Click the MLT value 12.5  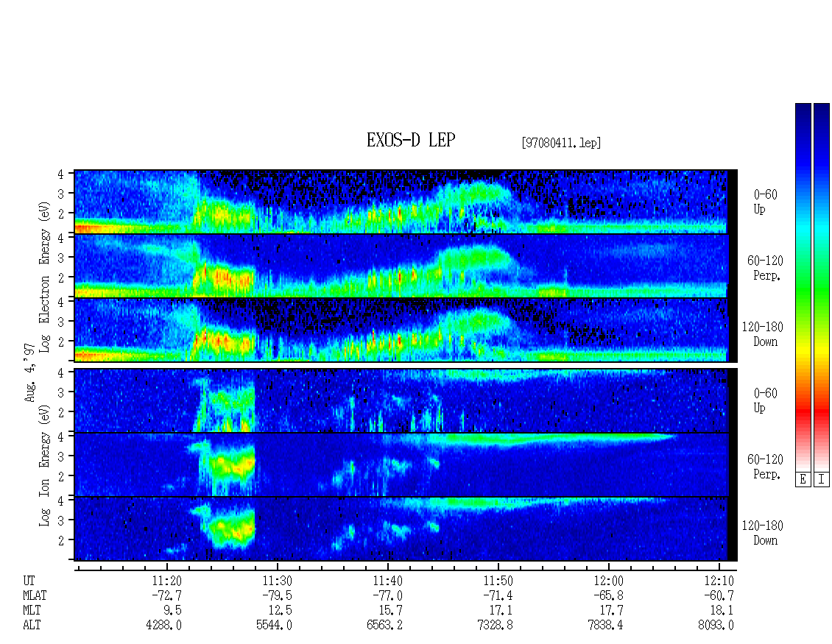(281, 611)
